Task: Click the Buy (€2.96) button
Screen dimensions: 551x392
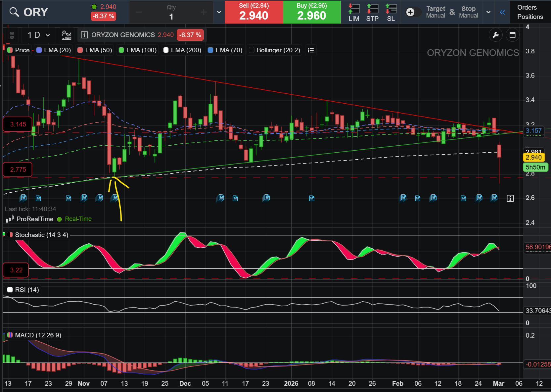Action: [x=312, y=12]
